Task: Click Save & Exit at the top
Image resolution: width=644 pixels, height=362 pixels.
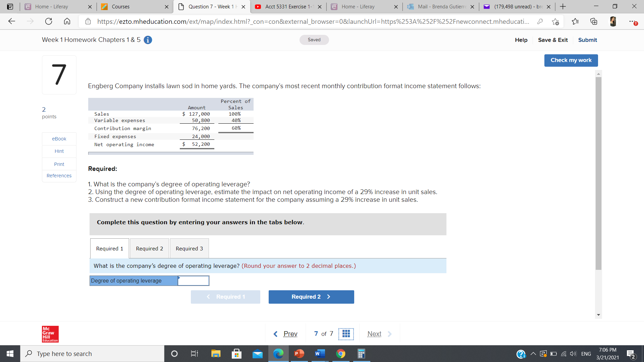Action: tap(553, 40)
